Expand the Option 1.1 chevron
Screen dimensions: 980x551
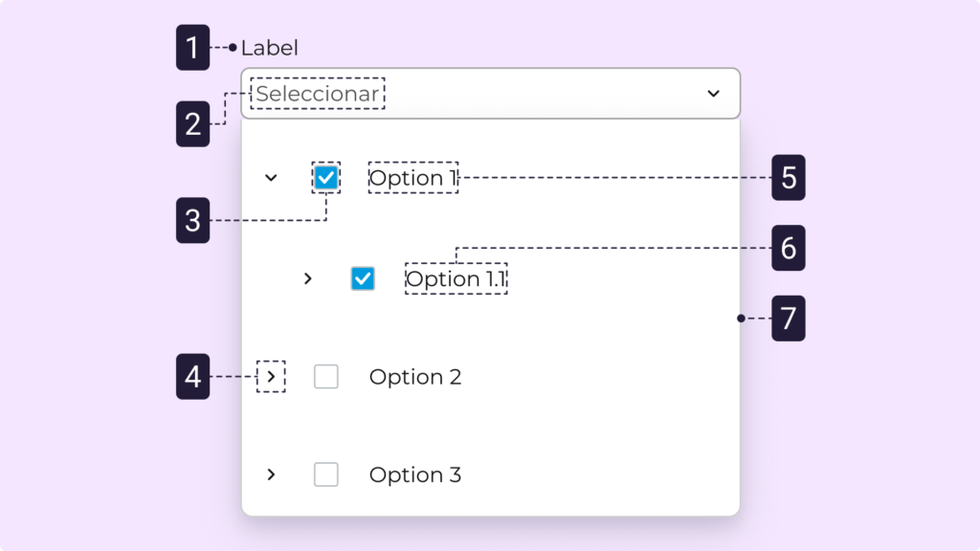[307, 278]
